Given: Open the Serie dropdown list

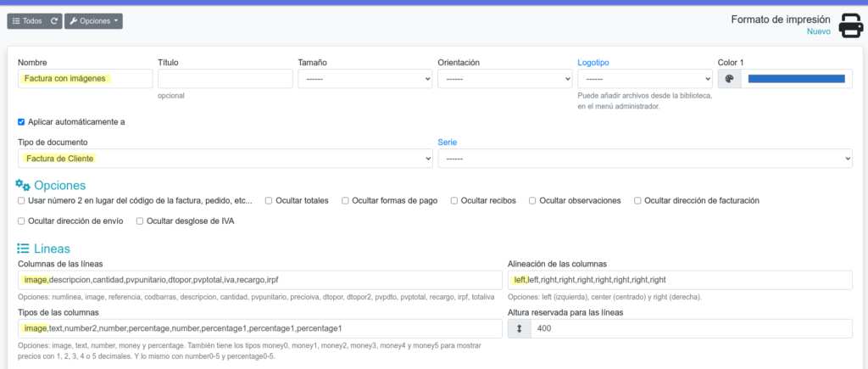Looking at the screenshot, I should tap(644, 159).
